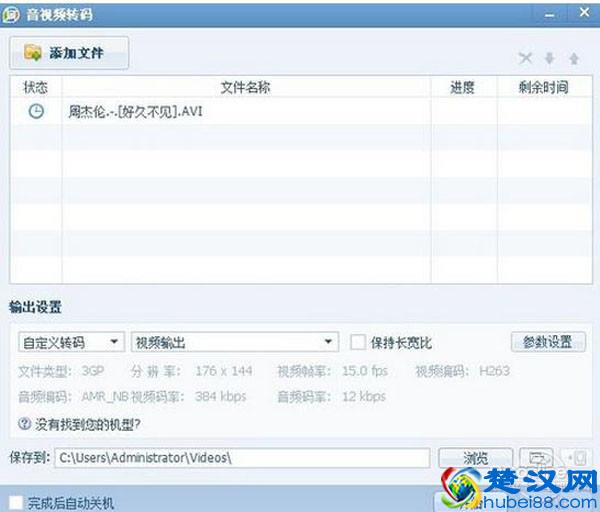Screen dimensions: 600x512
Task: Open the 视频输出 dropdown
Action: pyautogui.click(x=235, y=342)
